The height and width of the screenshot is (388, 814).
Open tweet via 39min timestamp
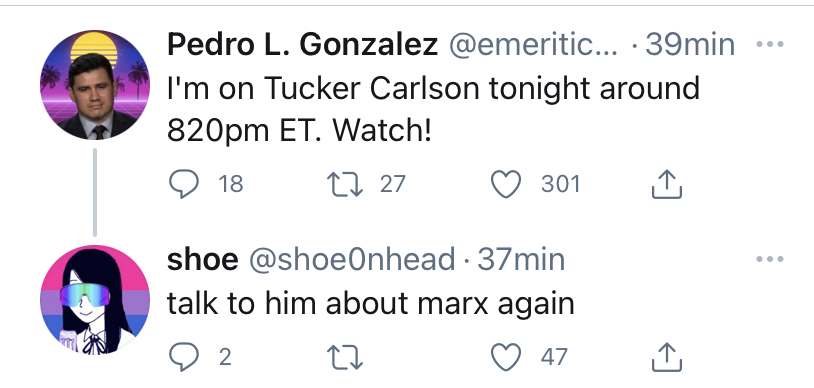point(690,45)
